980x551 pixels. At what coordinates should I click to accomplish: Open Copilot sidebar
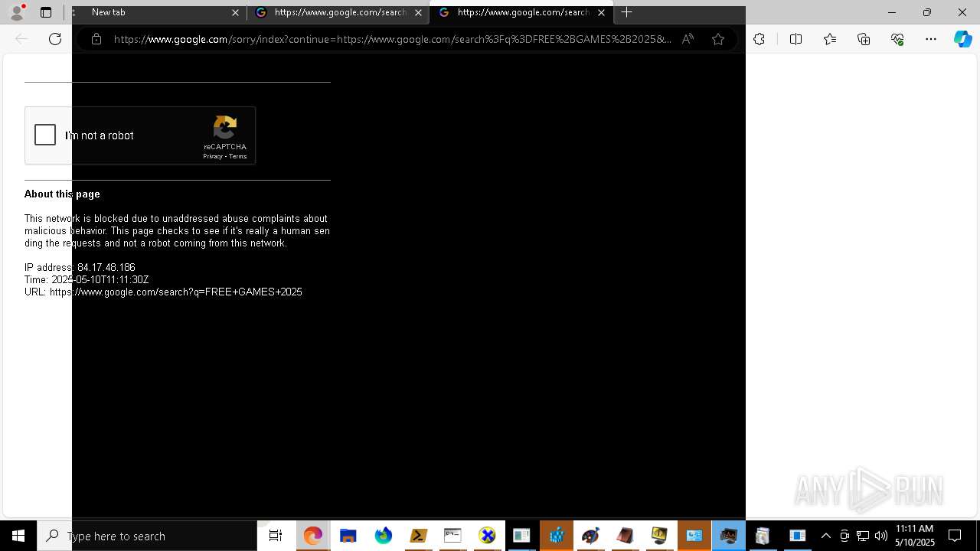(962, 39)
